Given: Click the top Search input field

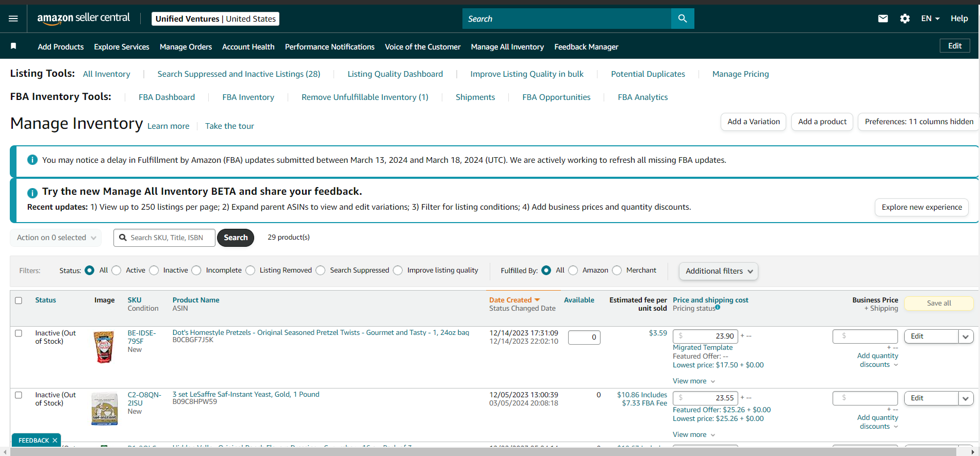Looking at the screenshot, I should click(567, 19).
